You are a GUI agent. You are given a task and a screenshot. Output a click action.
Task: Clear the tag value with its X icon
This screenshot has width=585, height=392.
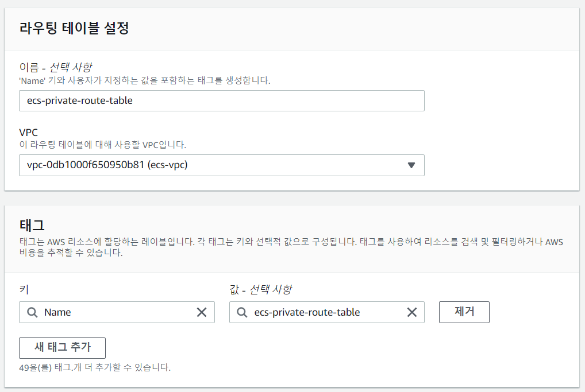412,312
